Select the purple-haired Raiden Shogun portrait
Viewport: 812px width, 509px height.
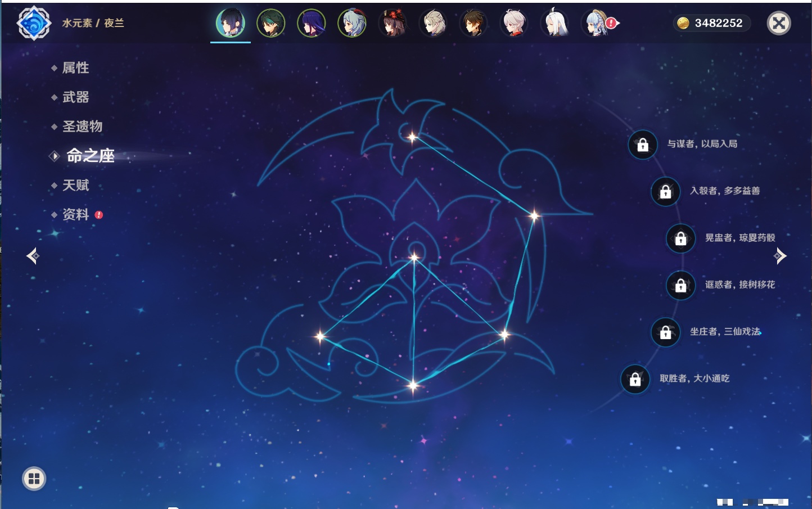[312, 23]
